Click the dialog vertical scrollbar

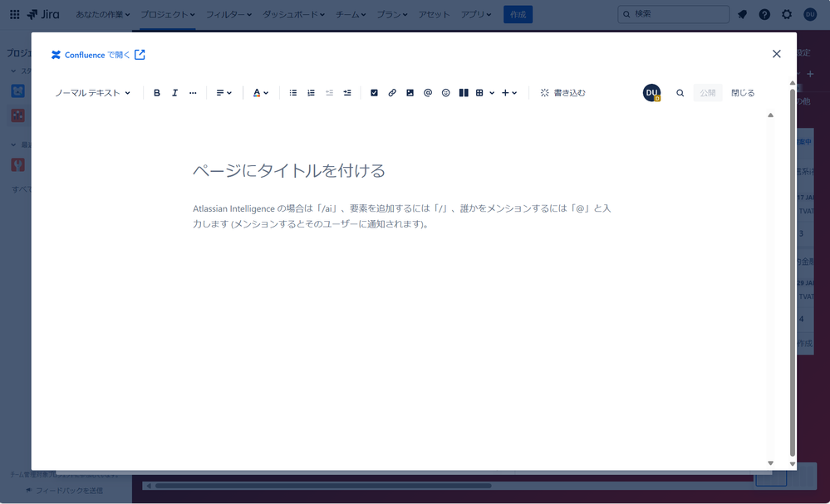pos(793,272)
